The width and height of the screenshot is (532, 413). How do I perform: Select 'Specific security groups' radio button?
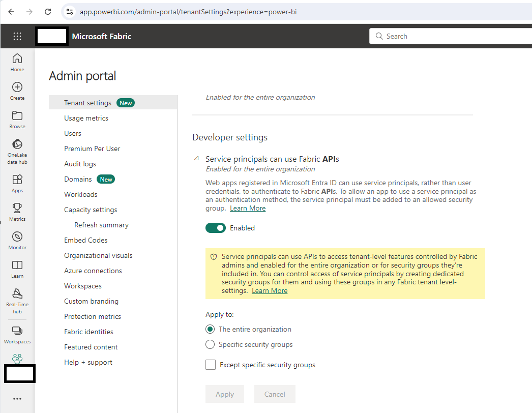click(210, 344)
